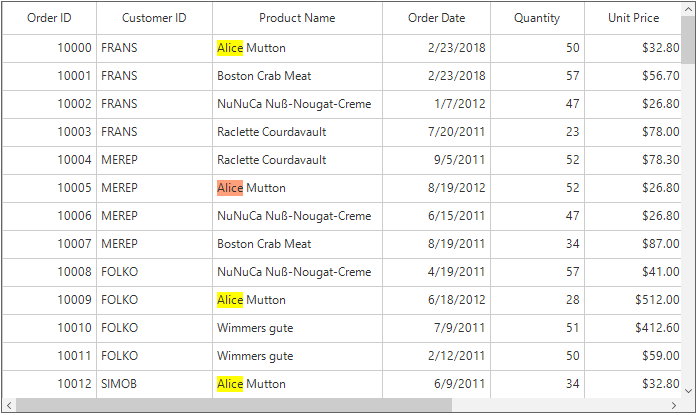The width and height of the screenshot is (697, 415).
Task: Click the horizontal scrollbar left arrow
Action: pos(9,405)
